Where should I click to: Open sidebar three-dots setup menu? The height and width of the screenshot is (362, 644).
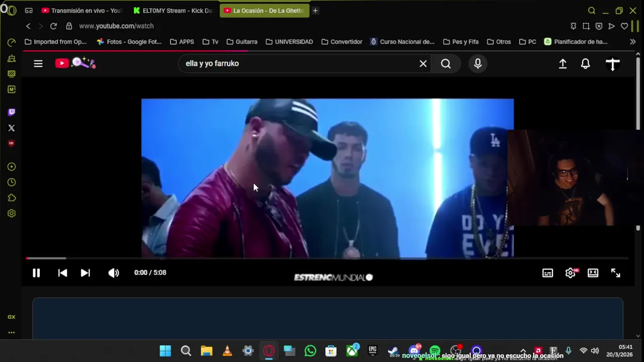pos(12,332)
